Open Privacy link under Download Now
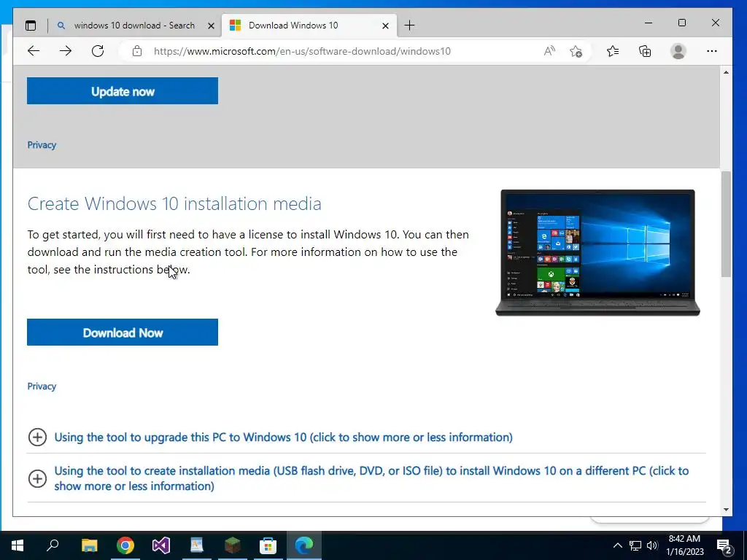 (42, 386)
